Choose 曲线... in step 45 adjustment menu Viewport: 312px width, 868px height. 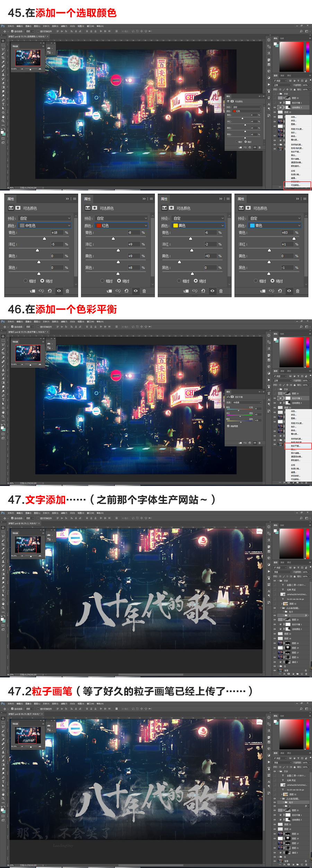(294, 136)
